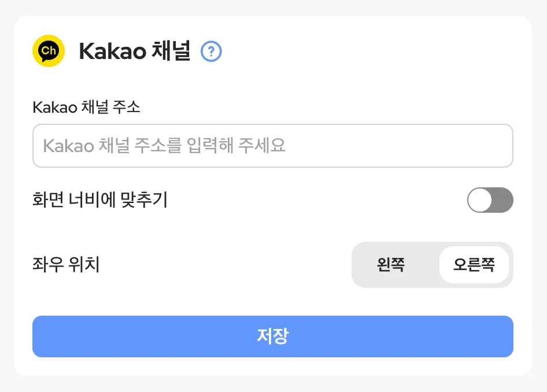Show the Kakao 채널 help tooltip icon
Viewport: 547px width, 392px height.
[x=211, y=52]
